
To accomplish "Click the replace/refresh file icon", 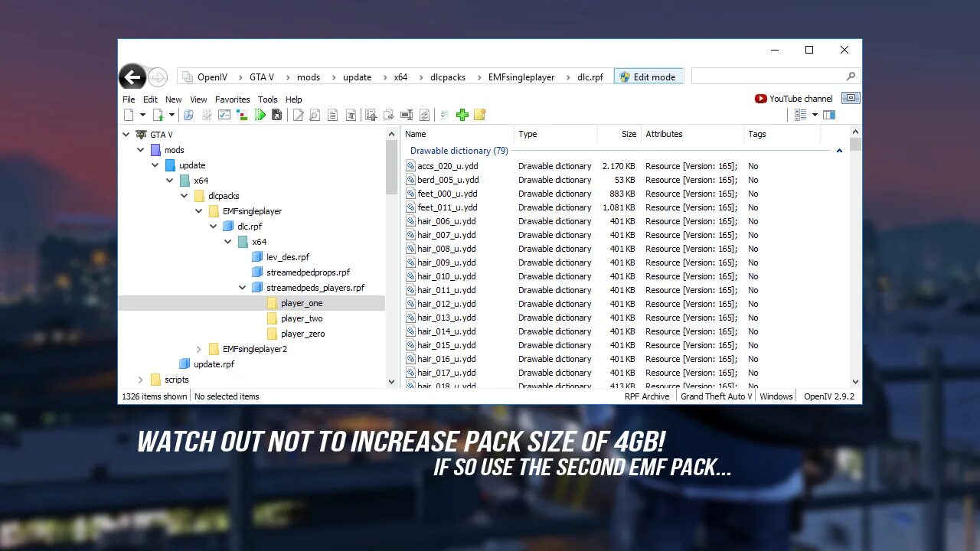I will coord(425,115).
